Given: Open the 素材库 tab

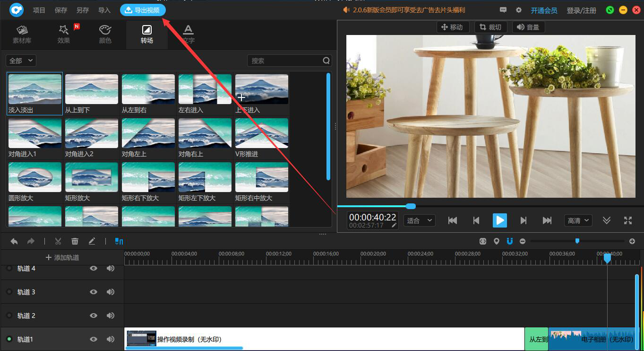Looking at the screenshot, I should [22, 35].
